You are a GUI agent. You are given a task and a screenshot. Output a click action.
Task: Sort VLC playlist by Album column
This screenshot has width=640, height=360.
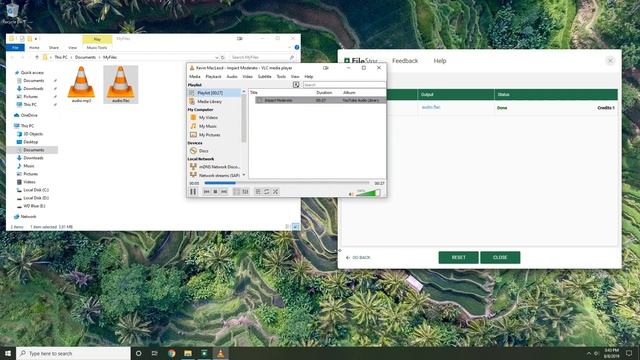(349, 93)
